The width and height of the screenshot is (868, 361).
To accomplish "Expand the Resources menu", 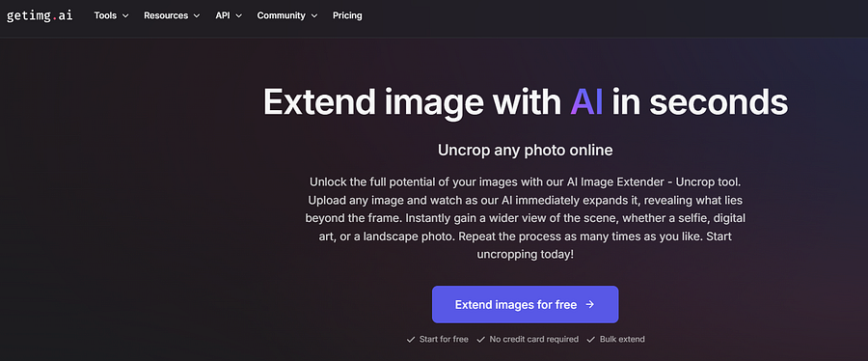I will tap(172, 15).
